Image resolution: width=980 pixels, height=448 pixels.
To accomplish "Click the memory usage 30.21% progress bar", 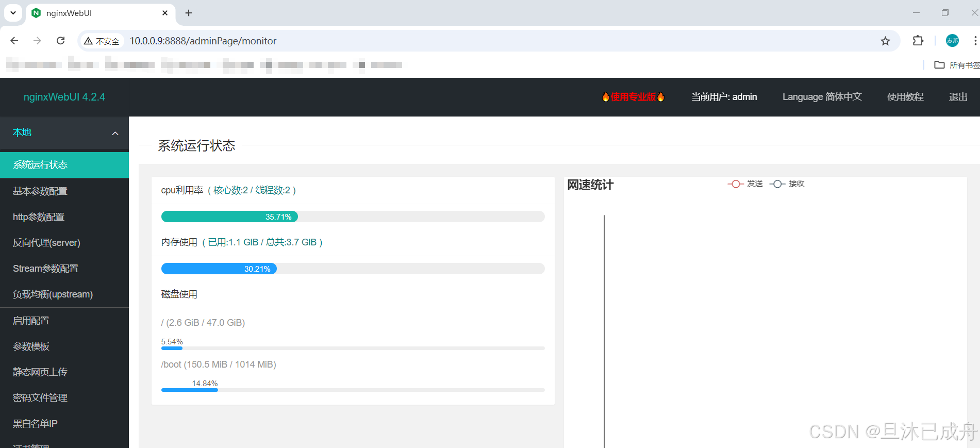I will pyautogui.click(x=353, y=269).
